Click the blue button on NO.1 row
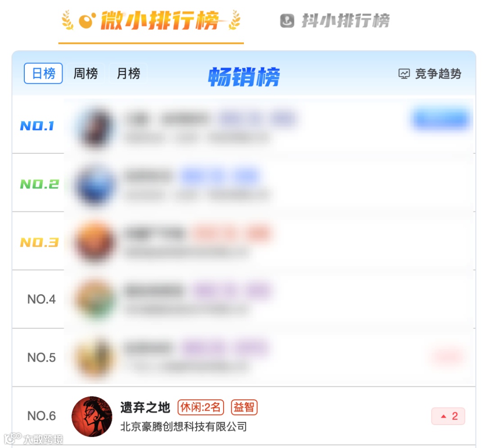486x448 pixels. pyautogui.click(x=441, y=119)
